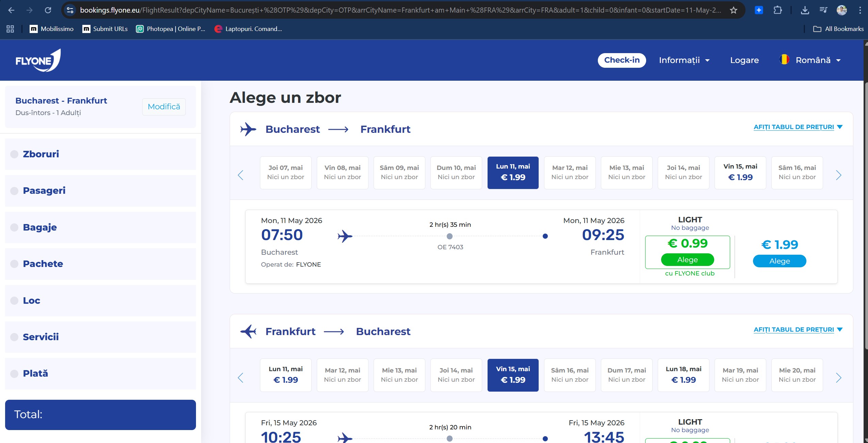Show previous outbound dates arrow
The height and width of the screenshot is (443, 868).
click(x=241, y=175)
